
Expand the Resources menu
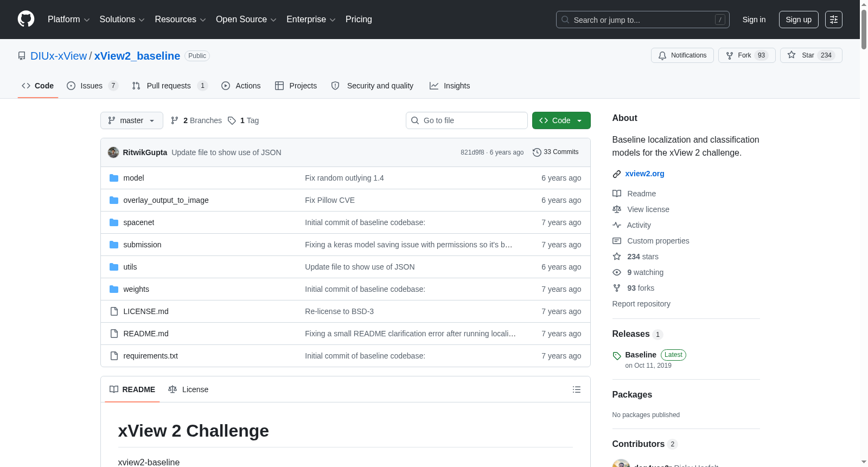[180, 20]
